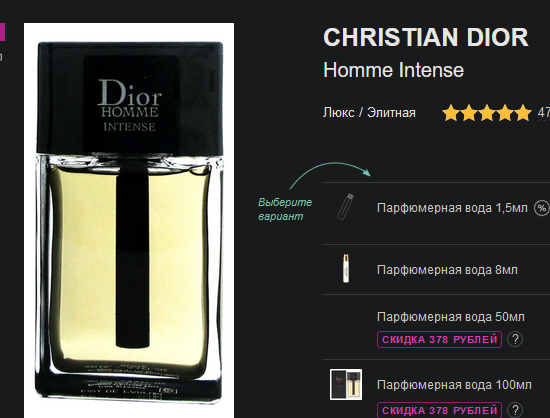550x418 pixels.
Task: Select the Парфюмерная вода 50мл variant
Action: [451, 317]
